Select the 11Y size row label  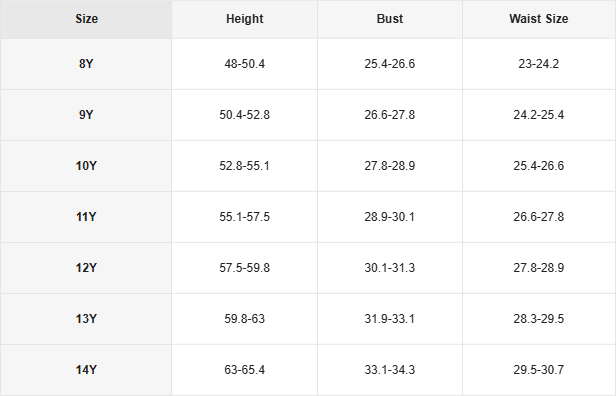coord(86,217)
